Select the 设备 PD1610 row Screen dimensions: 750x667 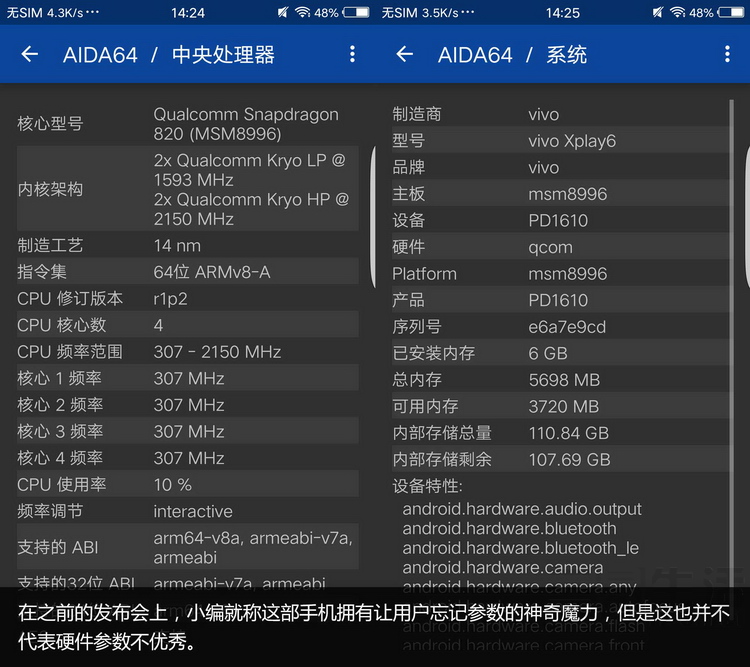561,220
